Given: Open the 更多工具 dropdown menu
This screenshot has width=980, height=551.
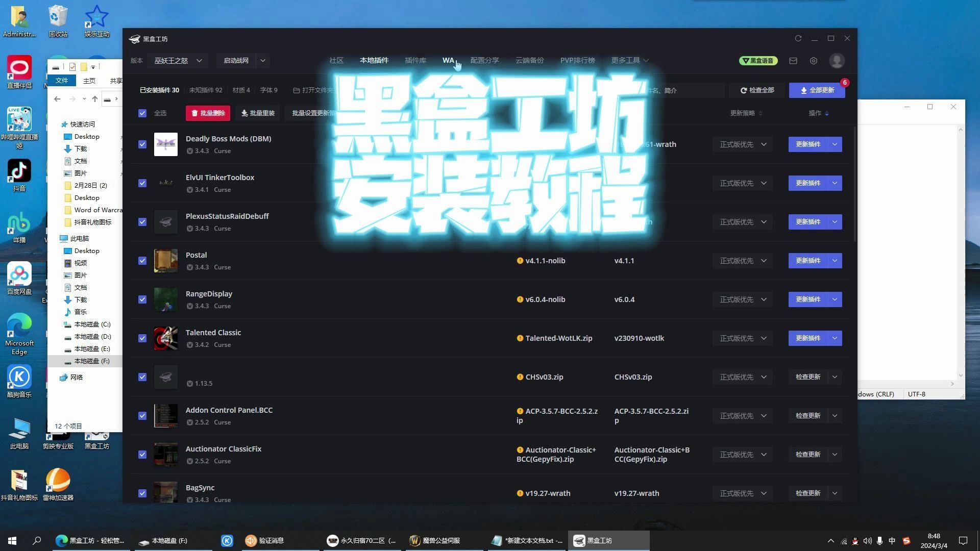Looking at the screenshot, I should (x=630, y=60).
